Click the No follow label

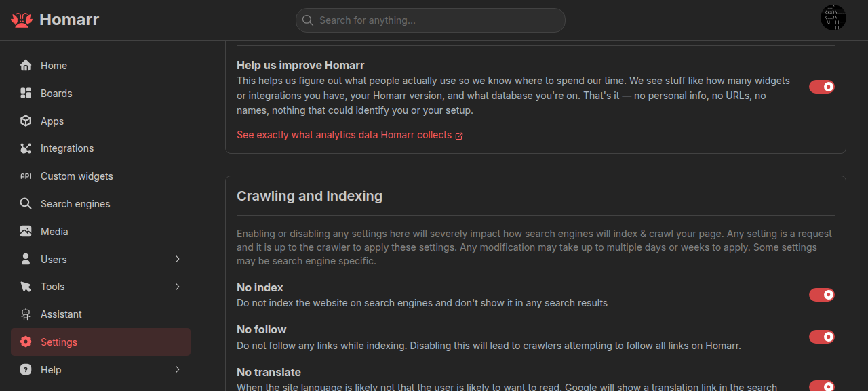tap(262, 329)
